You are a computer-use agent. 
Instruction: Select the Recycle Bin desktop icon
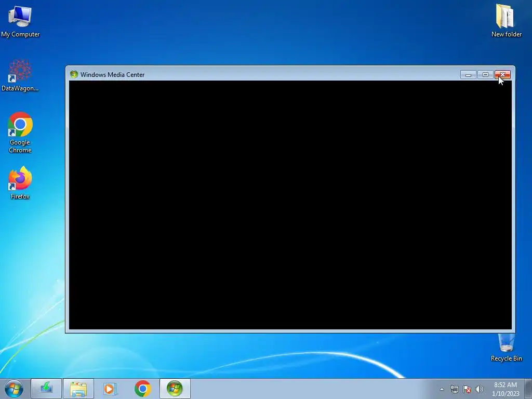click(506, 348)
